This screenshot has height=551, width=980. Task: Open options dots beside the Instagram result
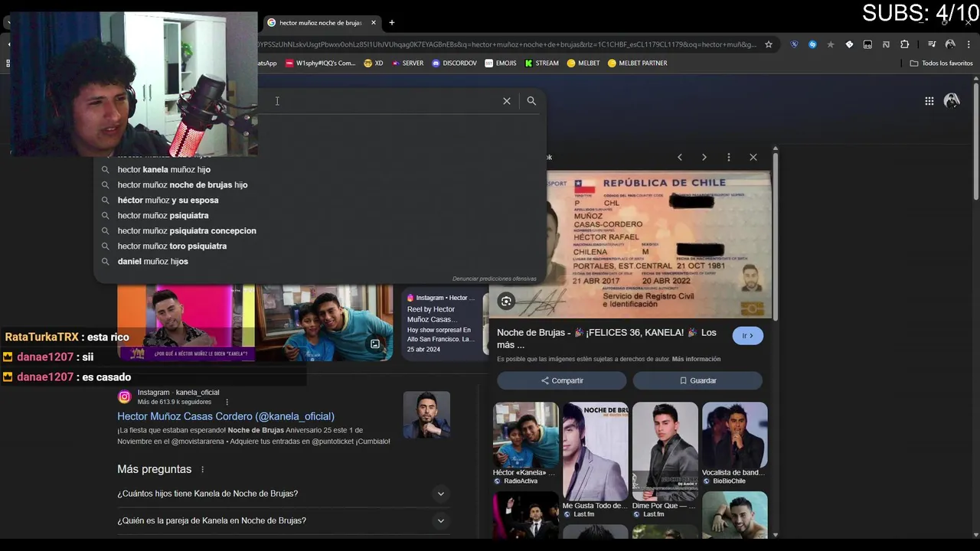[x=227, y=402]
